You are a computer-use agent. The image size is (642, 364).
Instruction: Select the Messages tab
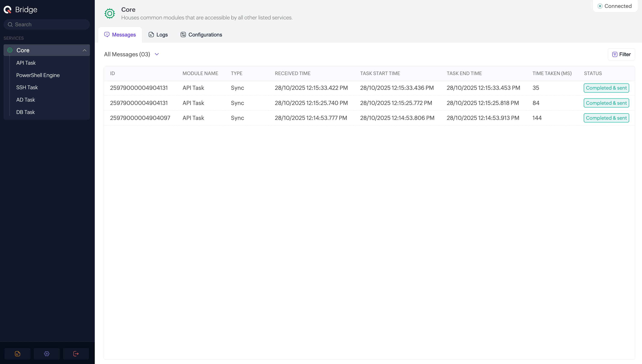click(x=120, y=35)
